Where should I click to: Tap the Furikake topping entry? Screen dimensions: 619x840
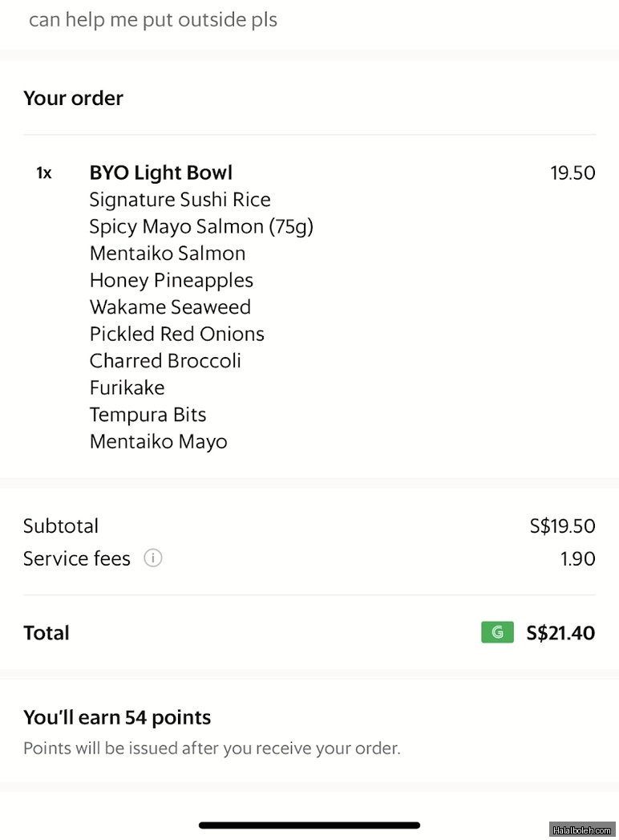[x=127, y=388]
